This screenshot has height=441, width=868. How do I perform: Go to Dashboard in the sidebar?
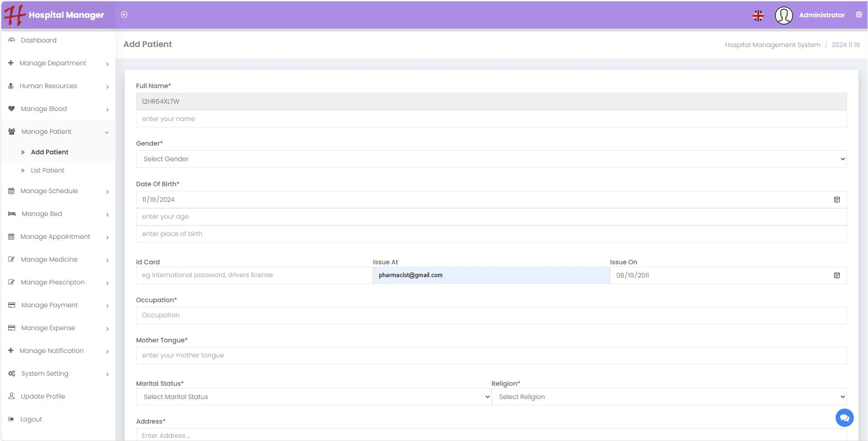(x=39, y=40)
